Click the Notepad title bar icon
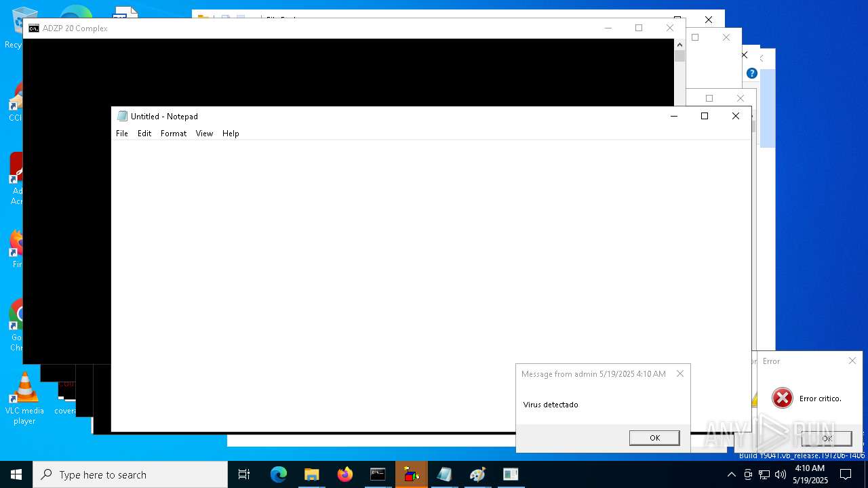868x488 pixels. tap(122, 116)
